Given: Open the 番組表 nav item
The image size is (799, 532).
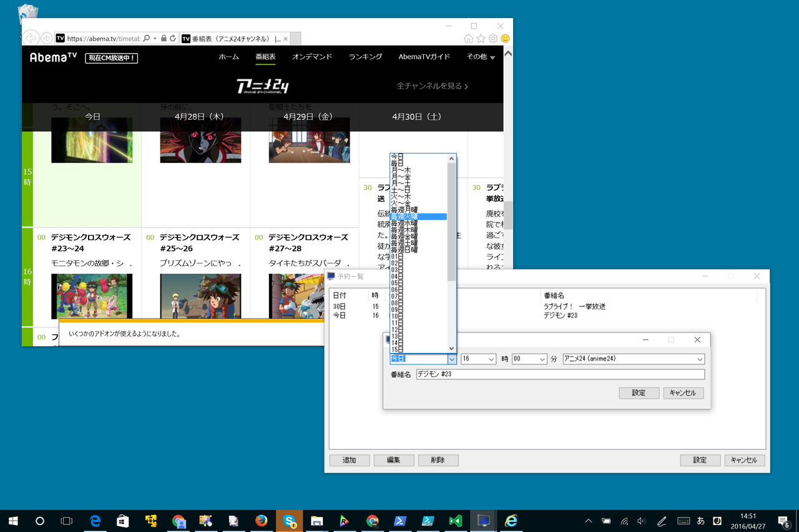Looking at the screenshot, I should 265,57.
